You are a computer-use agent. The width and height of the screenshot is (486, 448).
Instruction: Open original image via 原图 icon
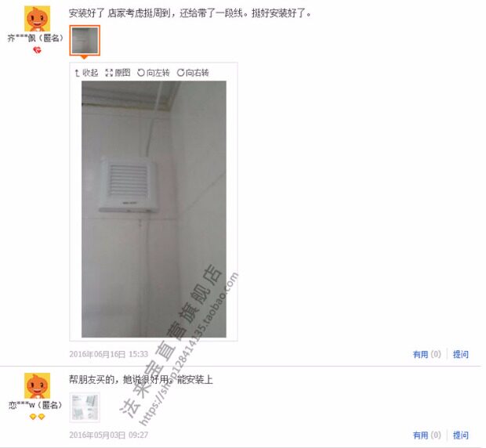tap(118, 73)
